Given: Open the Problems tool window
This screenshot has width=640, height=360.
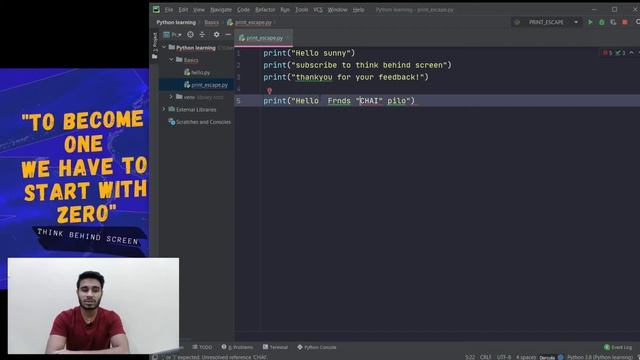Looking at the screenshot, I should pos(237,347).
